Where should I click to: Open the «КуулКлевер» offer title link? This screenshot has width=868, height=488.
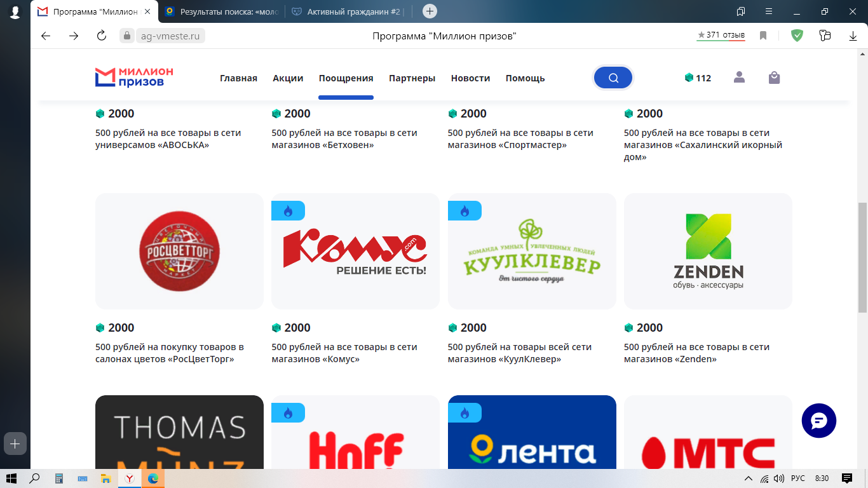[x=520, y=353]
